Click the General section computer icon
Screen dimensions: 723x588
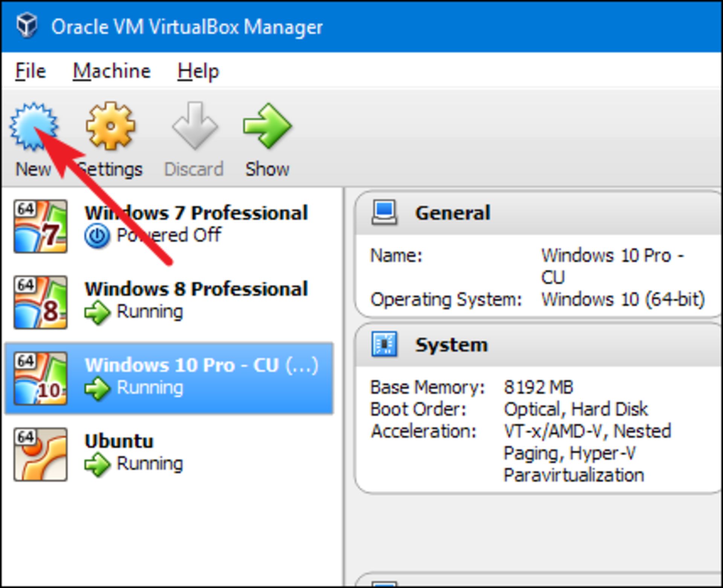pyautogui.click(x=384, y=212)
